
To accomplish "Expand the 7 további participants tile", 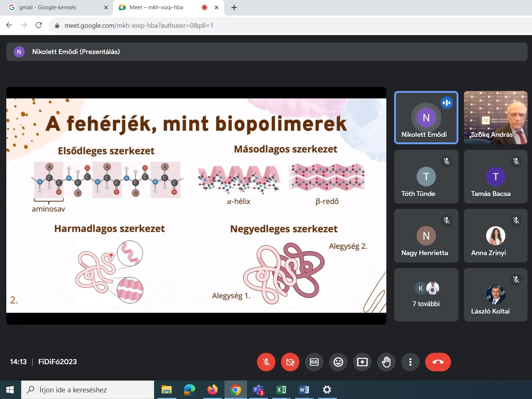I will (426, 295).
